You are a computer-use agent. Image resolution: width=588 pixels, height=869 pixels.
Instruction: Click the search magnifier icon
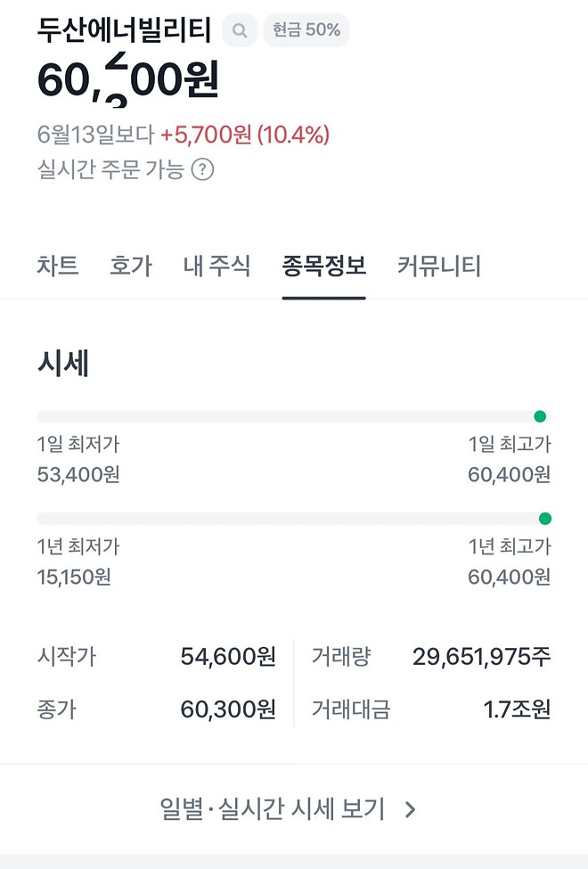tap(239, 29)
